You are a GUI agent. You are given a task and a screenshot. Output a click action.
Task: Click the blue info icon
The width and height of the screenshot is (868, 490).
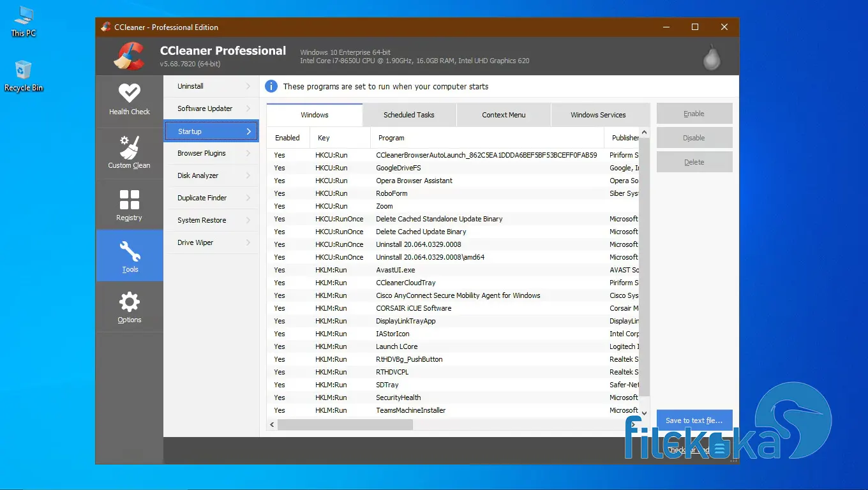271,86
